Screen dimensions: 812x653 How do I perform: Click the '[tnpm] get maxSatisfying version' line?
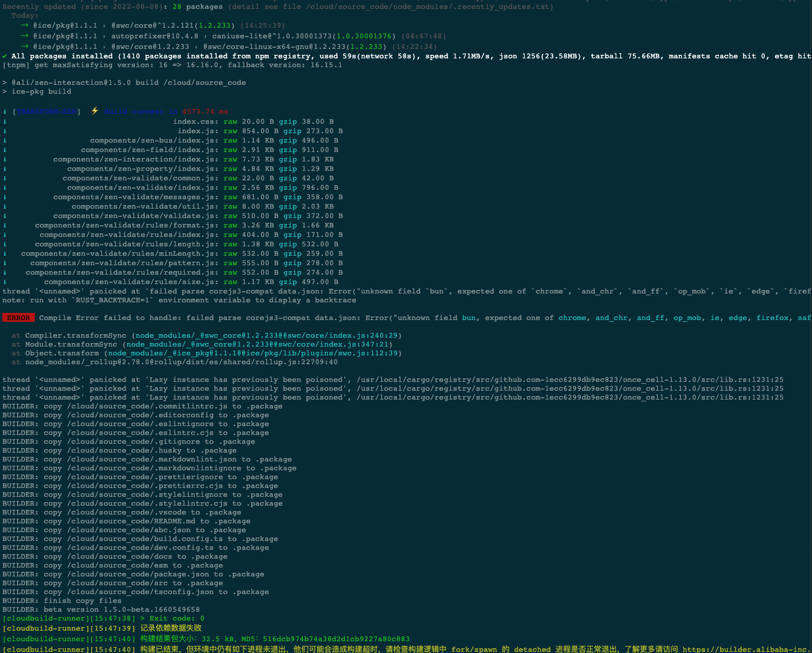(x=172, y=65)
